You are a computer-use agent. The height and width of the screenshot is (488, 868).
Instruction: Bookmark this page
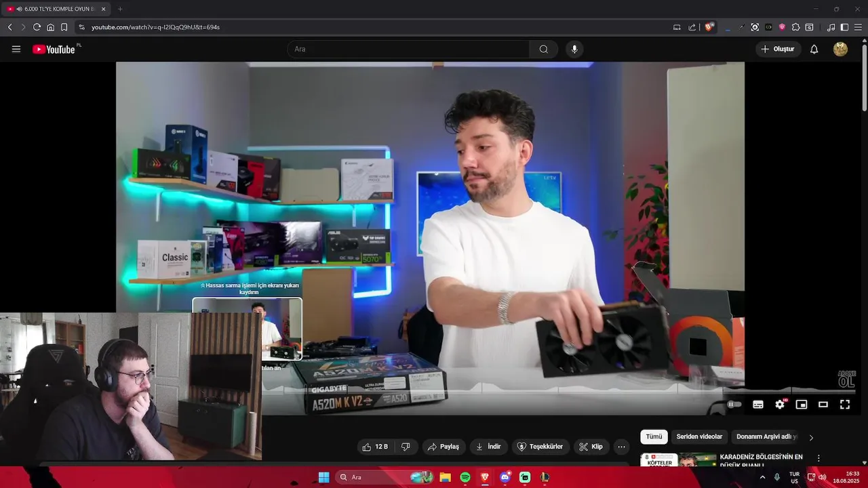[x=64, y=27]
